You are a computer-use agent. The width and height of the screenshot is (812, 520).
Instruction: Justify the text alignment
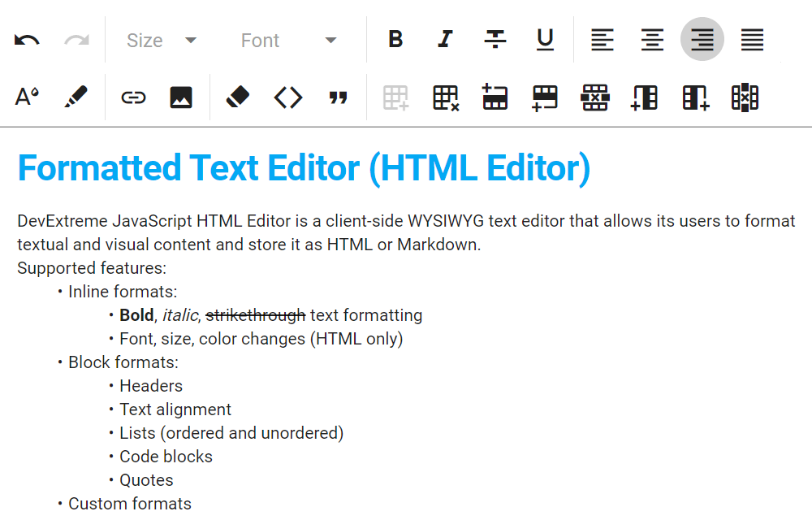pyautogui.click(x=752, y=39)
